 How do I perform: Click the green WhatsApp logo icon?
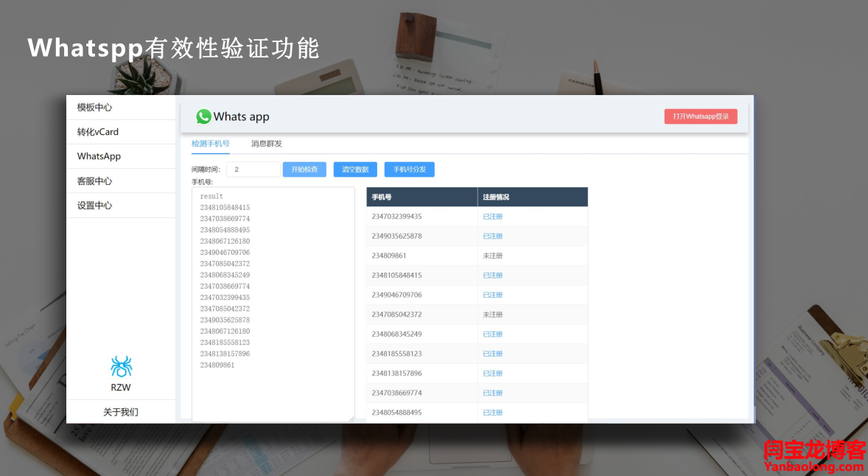(203, 116)
